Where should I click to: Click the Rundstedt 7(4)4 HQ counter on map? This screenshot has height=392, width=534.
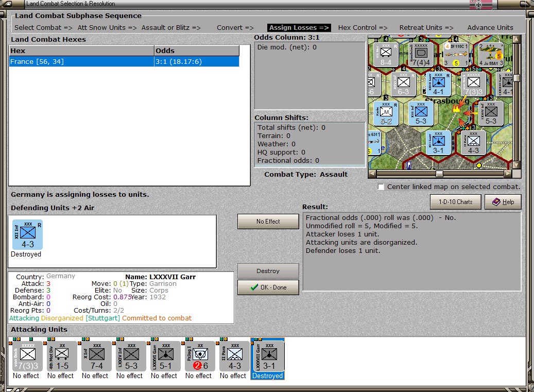pos(421,55)
